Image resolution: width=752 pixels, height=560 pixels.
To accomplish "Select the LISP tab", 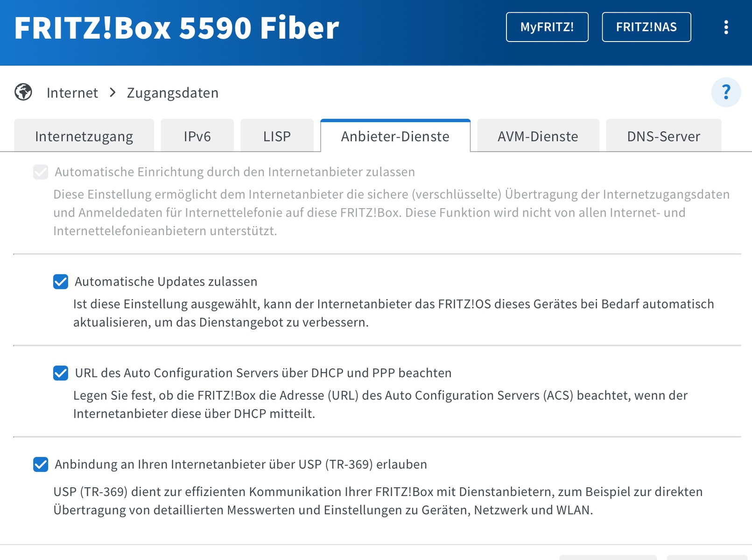I will [x=277, y=136].
